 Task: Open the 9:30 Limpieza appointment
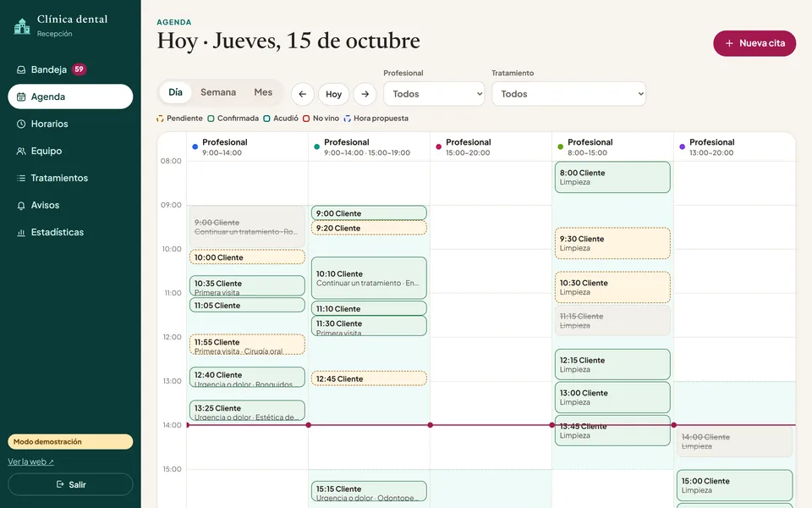(x=612, y=243)
